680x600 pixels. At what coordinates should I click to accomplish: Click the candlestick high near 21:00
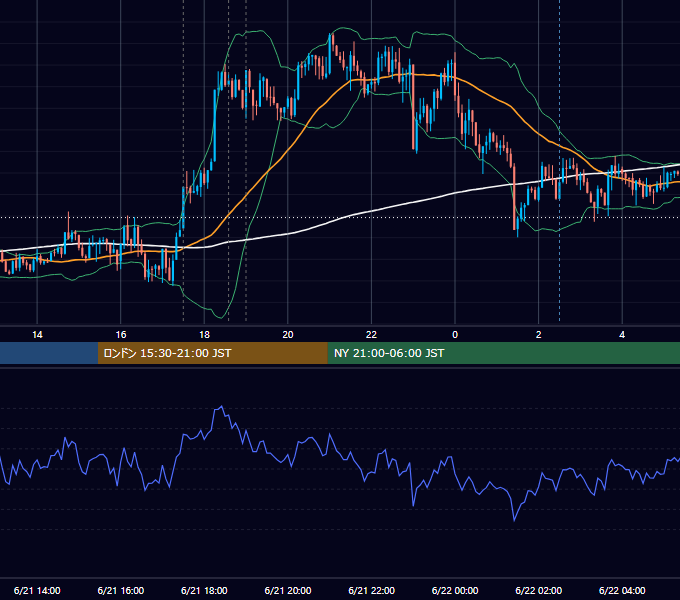coord(332,36)
